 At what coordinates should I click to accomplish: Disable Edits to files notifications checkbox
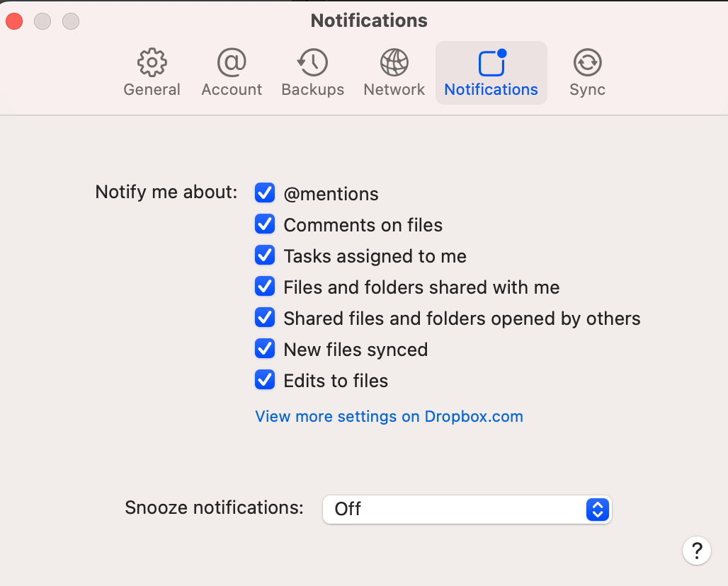[x=265, y=379]
